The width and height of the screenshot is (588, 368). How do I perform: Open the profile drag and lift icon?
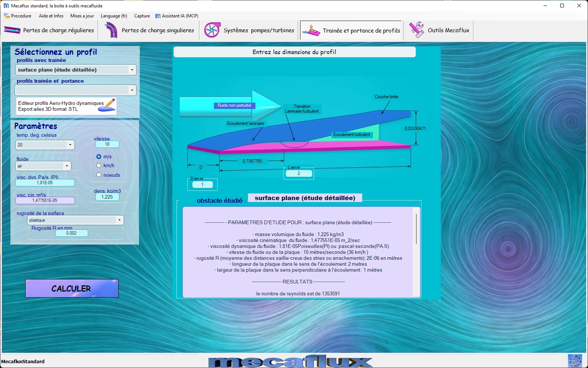311,31
